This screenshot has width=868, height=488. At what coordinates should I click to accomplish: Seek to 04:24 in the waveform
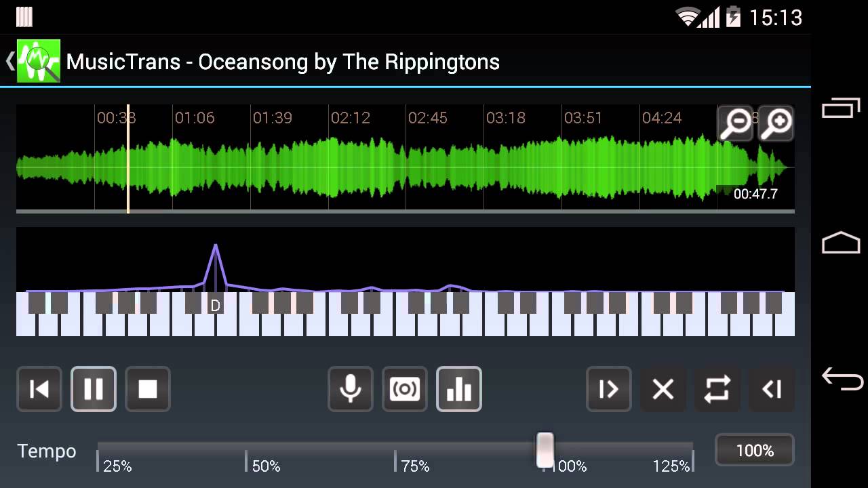662,118
